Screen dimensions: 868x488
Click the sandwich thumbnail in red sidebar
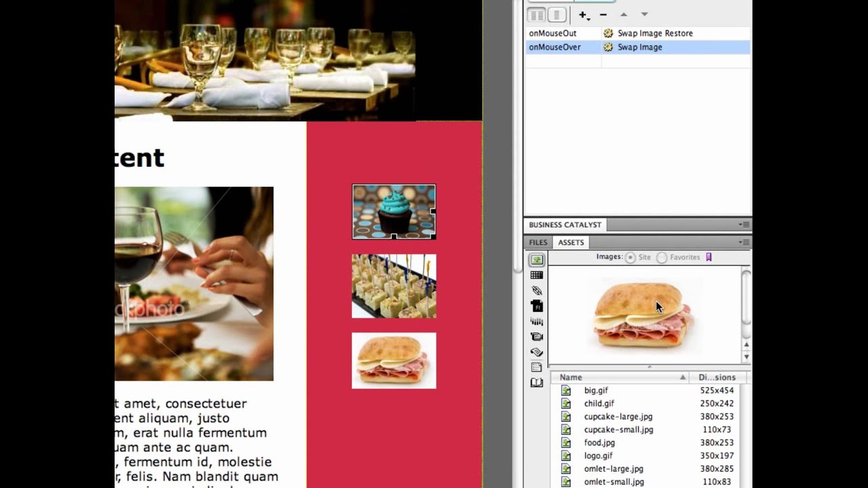point(394,361)
